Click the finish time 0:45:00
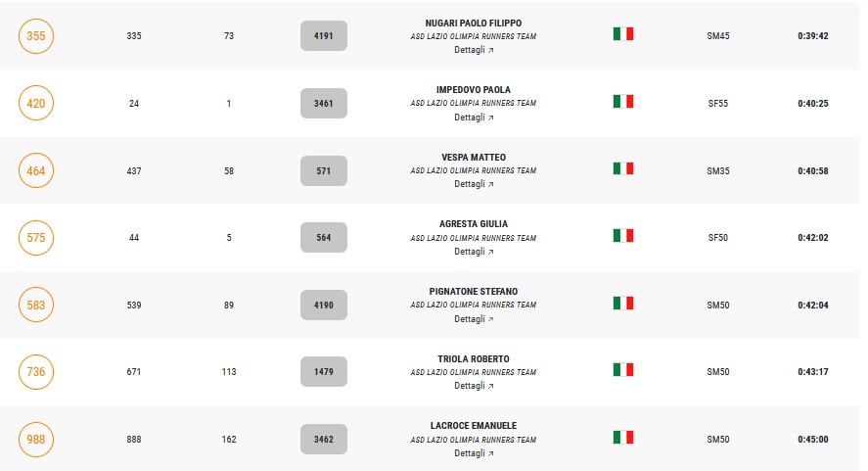The width and height of the screenshot is (868, 471). pyautogui.click(x=813, y=440)
